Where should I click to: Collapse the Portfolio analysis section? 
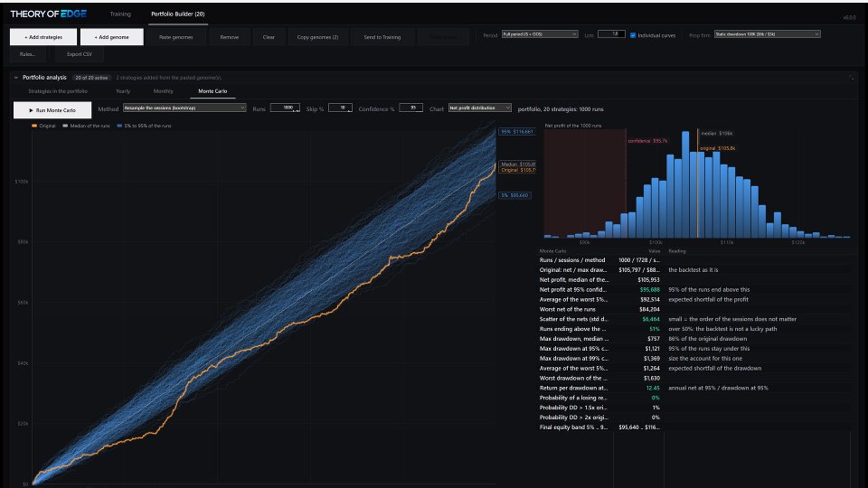pos(16,78)
